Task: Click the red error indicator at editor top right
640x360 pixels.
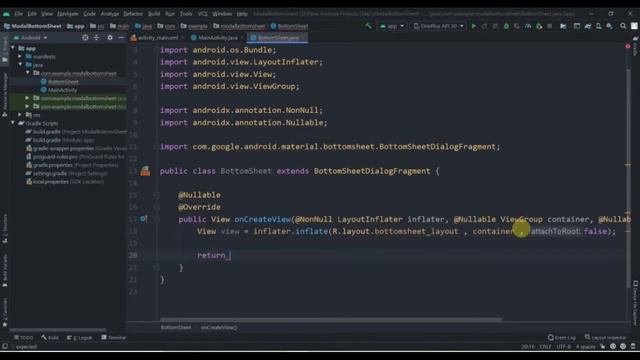Action: coord(628,47)
